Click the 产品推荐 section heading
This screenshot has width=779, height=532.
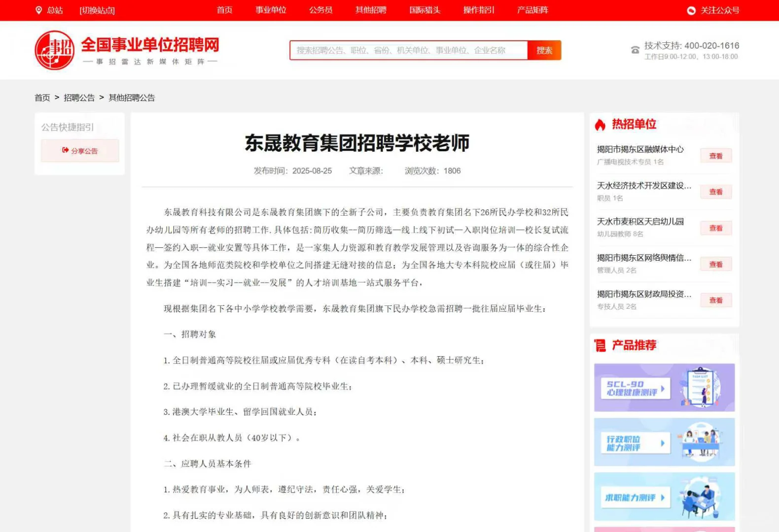634,345
